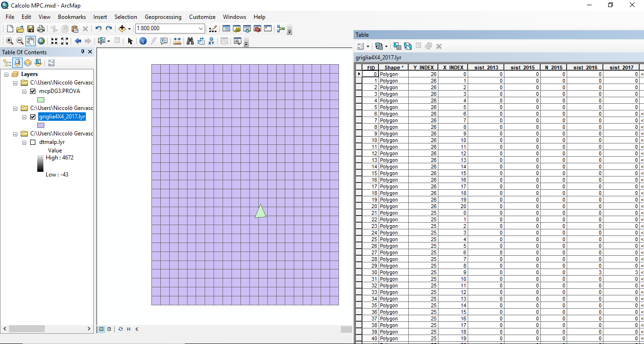Zoom to Full Extent globe icon

click(x=41, y=41)
